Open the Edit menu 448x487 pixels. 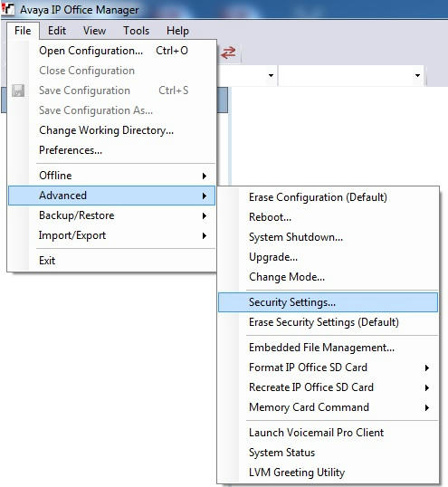point(57,31)
